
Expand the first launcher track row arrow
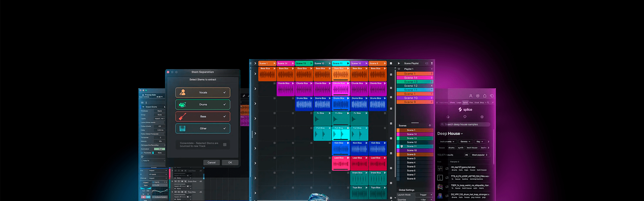coord(255,74)
